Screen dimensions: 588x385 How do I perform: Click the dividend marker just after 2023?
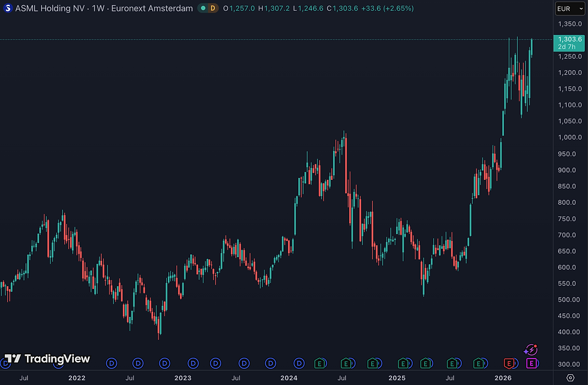(193, 363)
